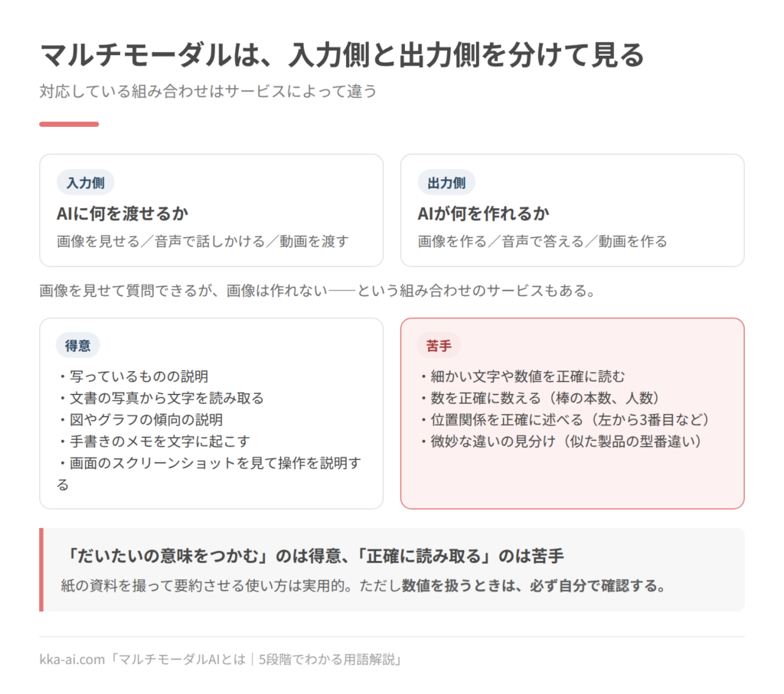
Task: Select the bullet 手書きのメモを文字に起こす
Action: (153, 441)
